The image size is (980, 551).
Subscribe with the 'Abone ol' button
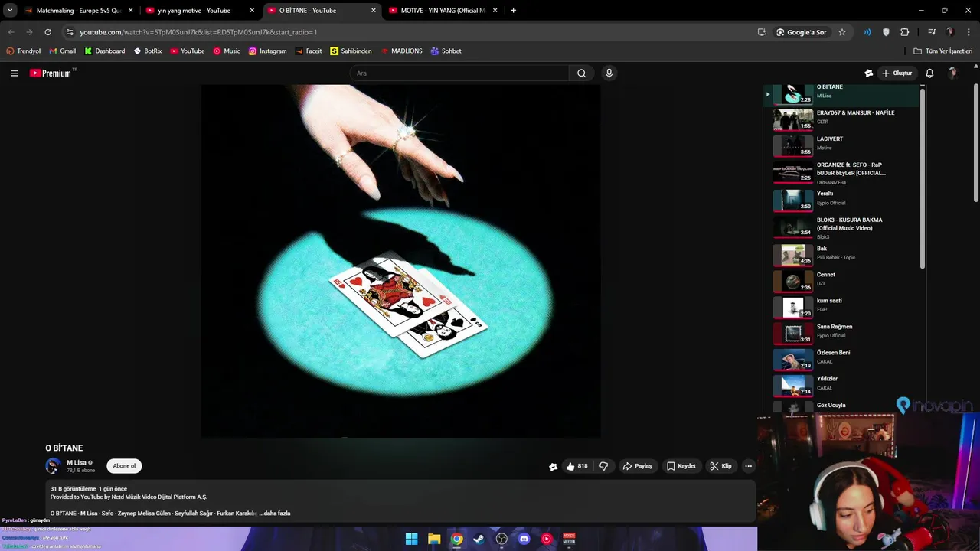[x=124, y=466]
